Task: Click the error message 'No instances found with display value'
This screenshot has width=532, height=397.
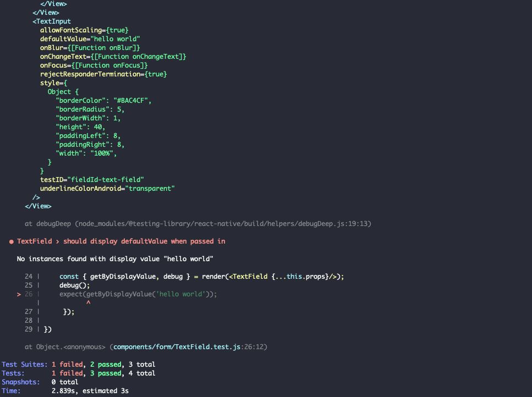Action: [x=115, y=258]
